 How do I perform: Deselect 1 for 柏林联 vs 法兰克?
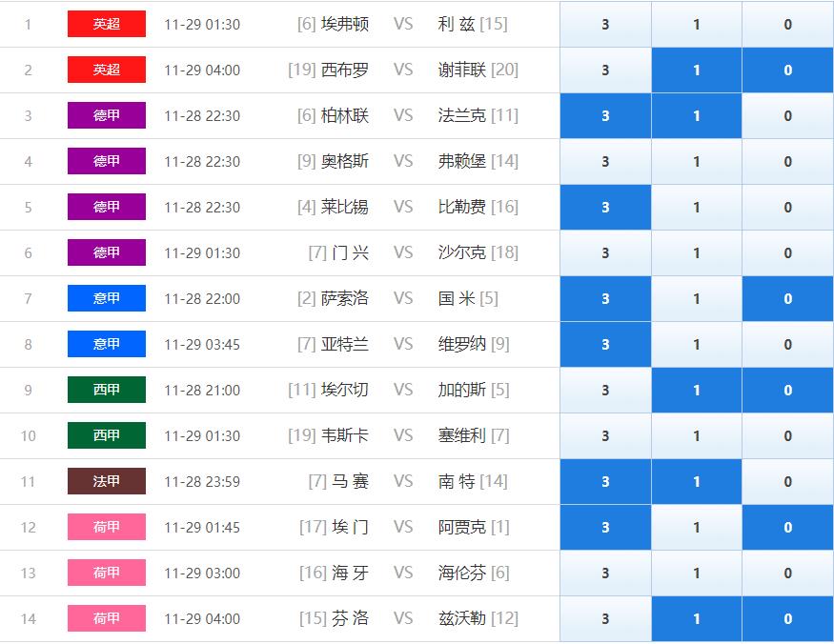click(697, 115)
